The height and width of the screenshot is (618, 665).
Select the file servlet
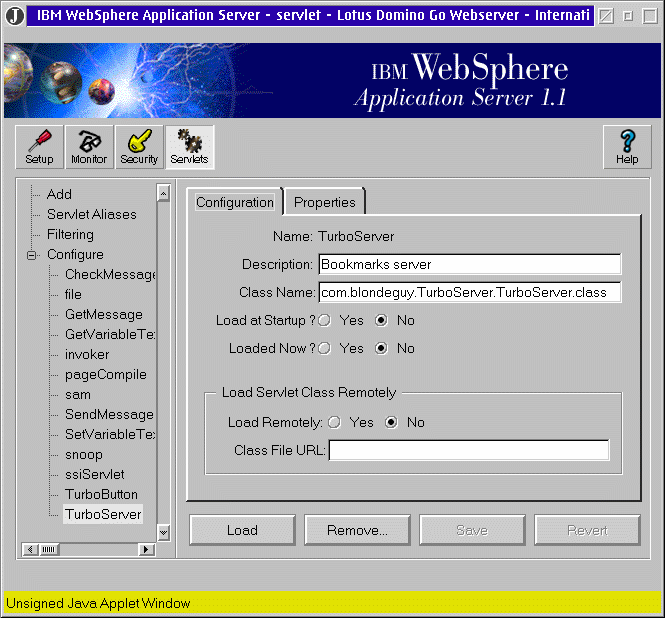coord(73,294)
